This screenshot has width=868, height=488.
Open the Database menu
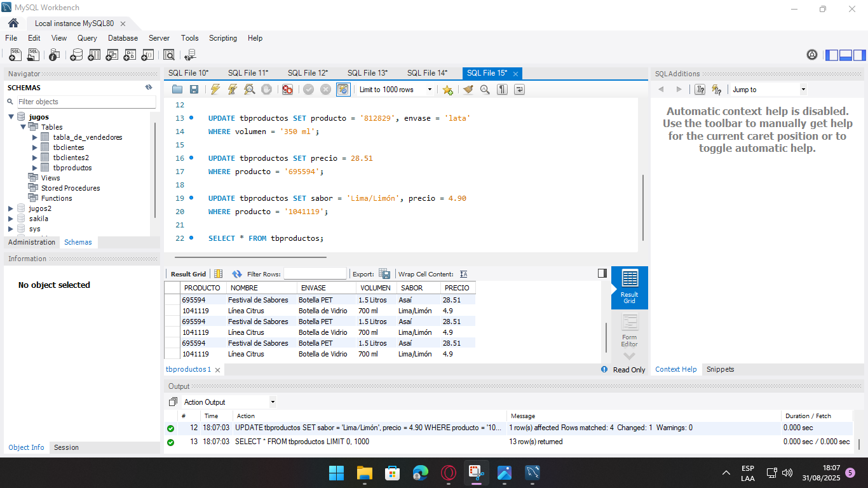123,38
